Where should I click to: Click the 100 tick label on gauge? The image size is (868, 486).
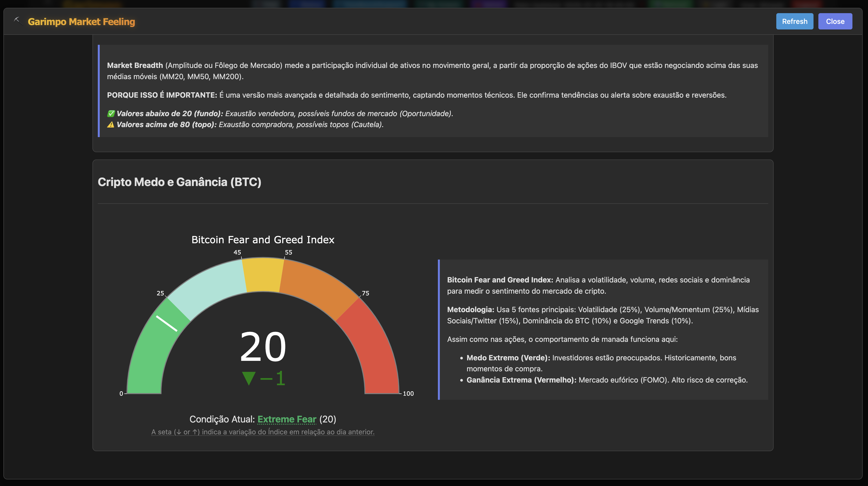408,393
